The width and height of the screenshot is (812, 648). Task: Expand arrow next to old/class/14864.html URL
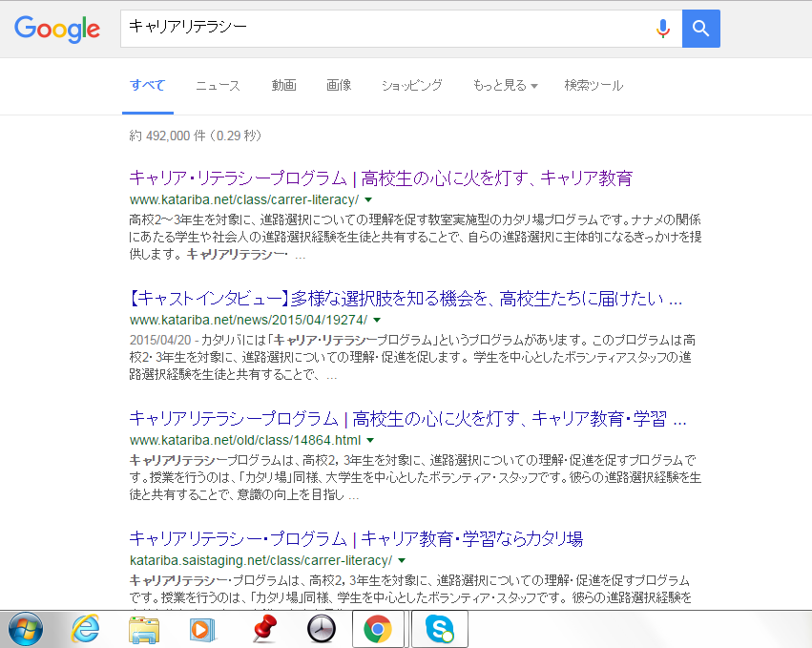[x=370, y=440]
